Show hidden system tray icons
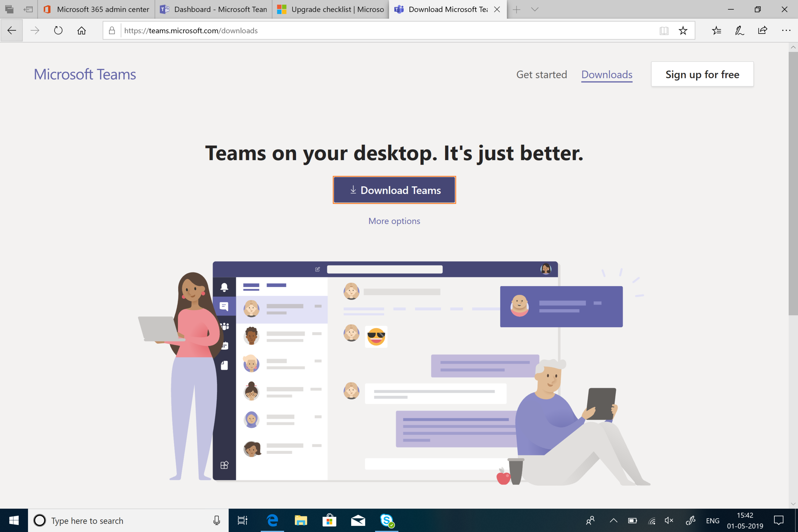The image size is (798, 532). tap(614, 521)
